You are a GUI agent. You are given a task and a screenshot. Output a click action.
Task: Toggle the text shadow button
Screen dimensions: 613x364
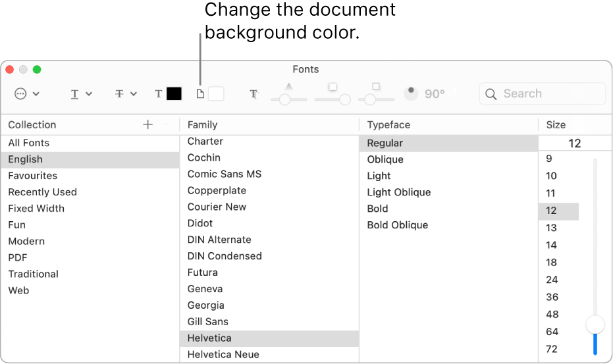pyautogui.click(x=253, y=94)
